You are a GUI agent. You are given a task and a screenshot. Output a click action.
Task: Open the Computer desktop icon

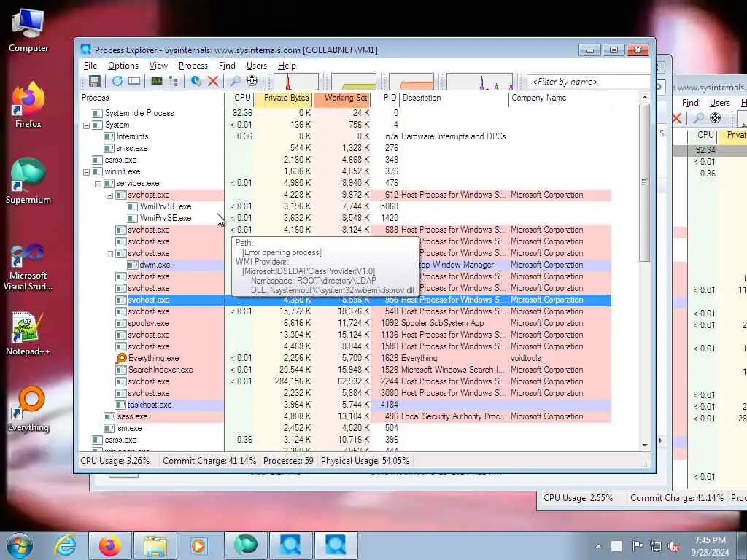tap(28, 31)
